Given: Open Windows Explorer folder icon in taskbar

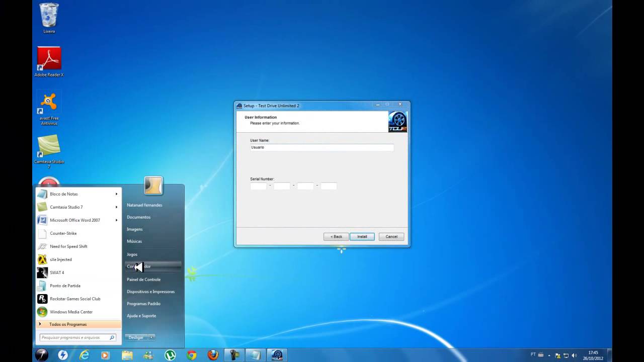Looking at the screenshot, I should tap(127, 355).
